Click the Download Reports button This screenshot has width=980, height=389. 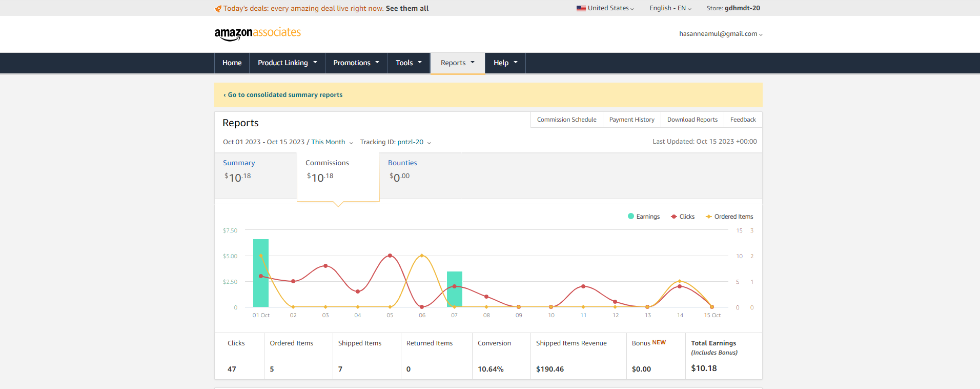pyautogui.click(x=692, y=120)
